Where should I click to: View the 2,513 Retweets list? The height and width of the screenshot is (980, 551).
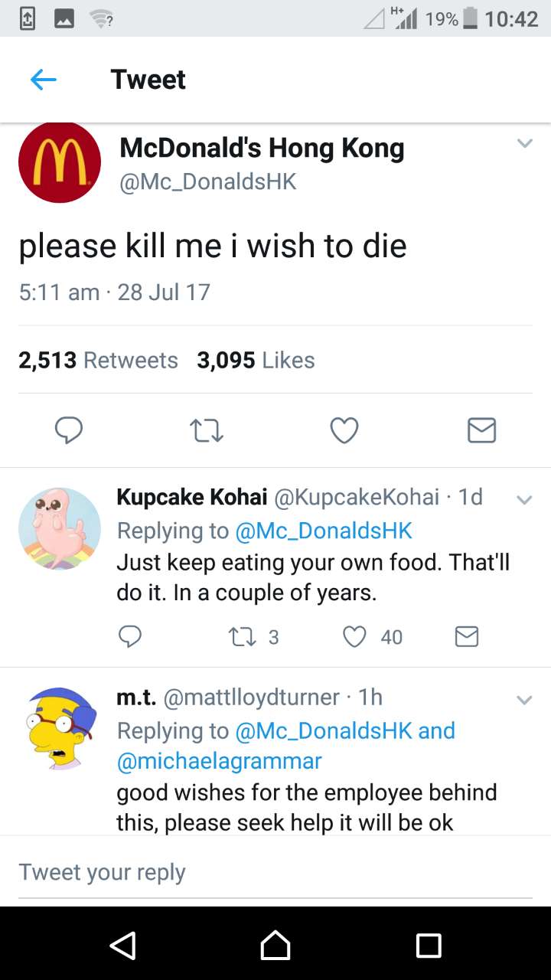(98, 360)
